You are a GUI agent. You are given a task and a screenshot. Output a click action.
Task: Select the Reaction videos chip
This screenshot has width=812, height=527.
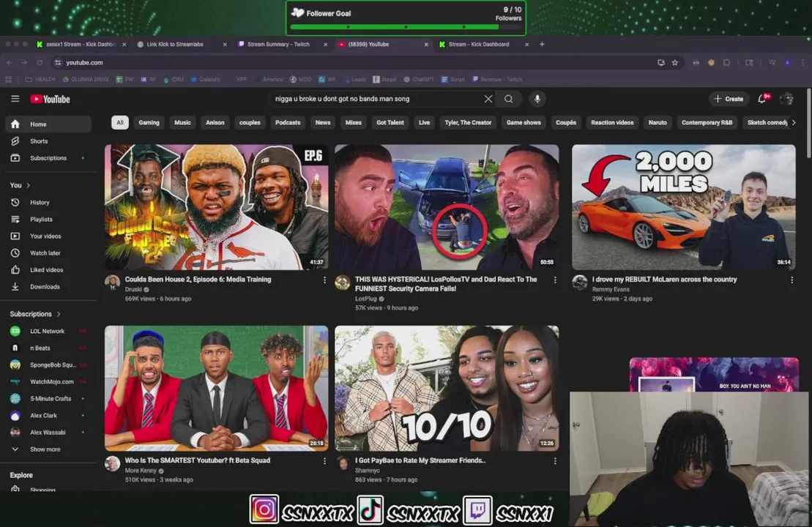tap(612, 123)
